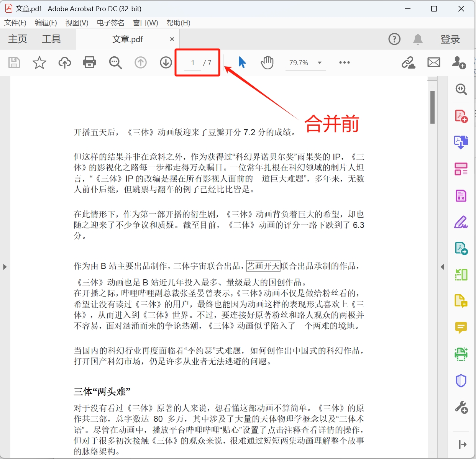476x459 pixels.
Task: Open the Fill & Sign tool
Action: point(461,222)
